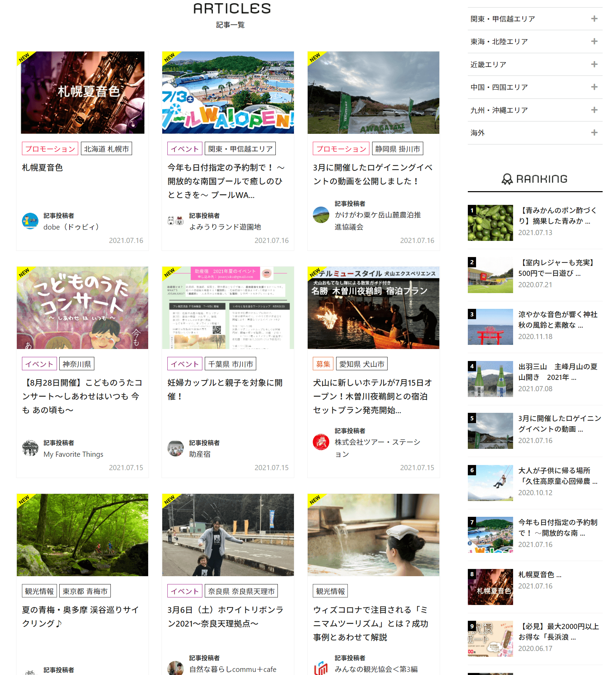Click 株式会社ツアー・ステーション red avatar icon
Viewport: 616px width, 675px height.
point(321,442)
